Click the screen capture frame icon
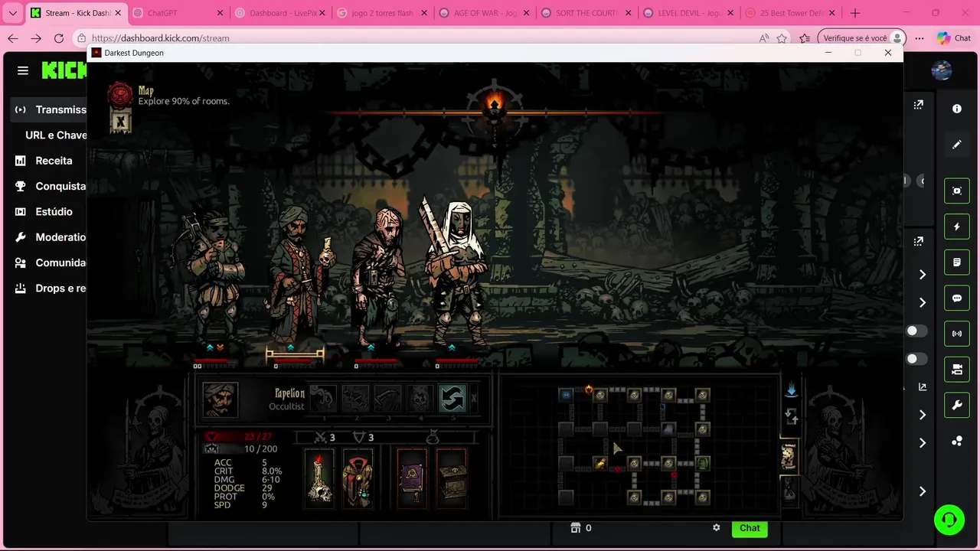Screen dimensions: 980x551 pos(957,191)
